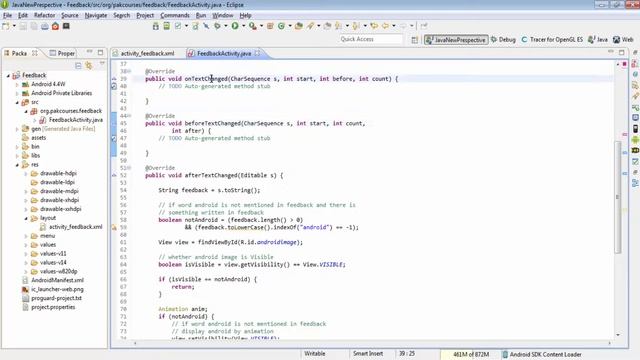Image resolution: width=640 pixels, height=360 pixels.
Task: Maximize the editor area
Action: click(622, 52)
